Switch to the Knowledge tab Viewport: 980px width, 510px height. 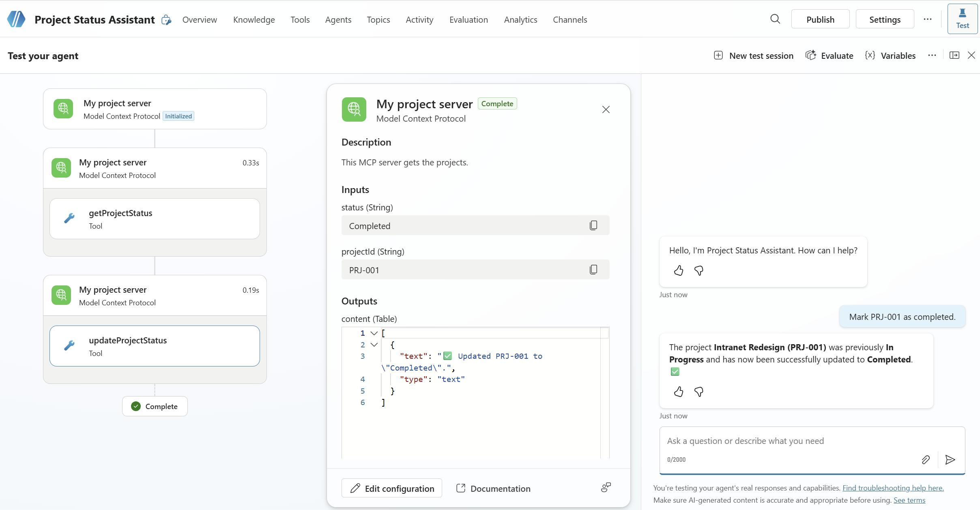(x=254, y=19)
